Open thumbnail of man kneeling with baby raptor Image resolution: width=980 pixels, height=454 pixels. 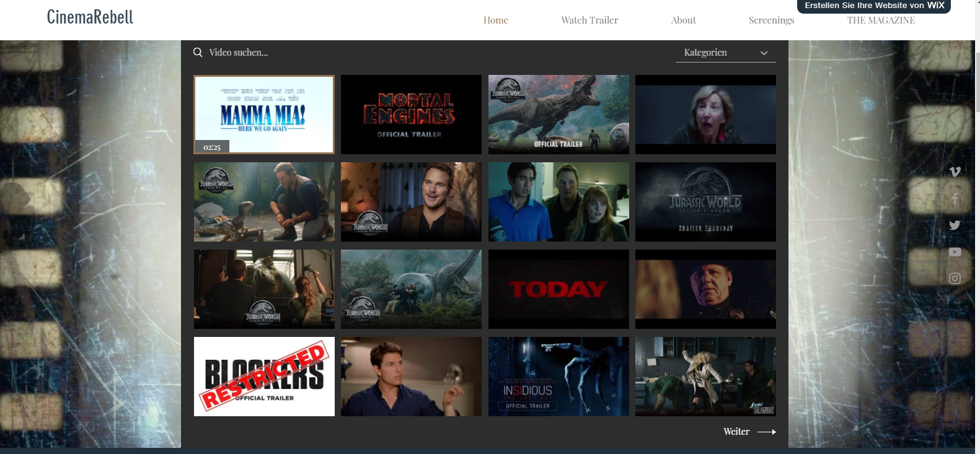pyautogui.click(x=264, y=202)
